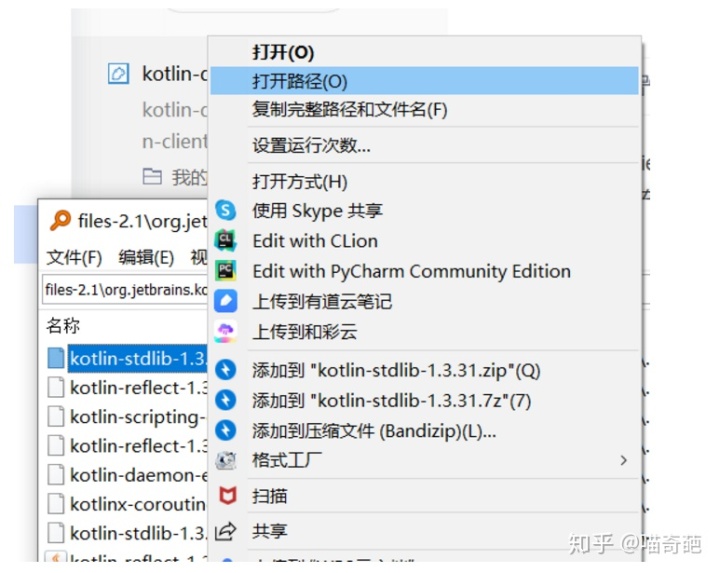Click file icon of kotlinx-coroutin row
This screenshot has width=720, height=573.
click(x=56, y=504)
